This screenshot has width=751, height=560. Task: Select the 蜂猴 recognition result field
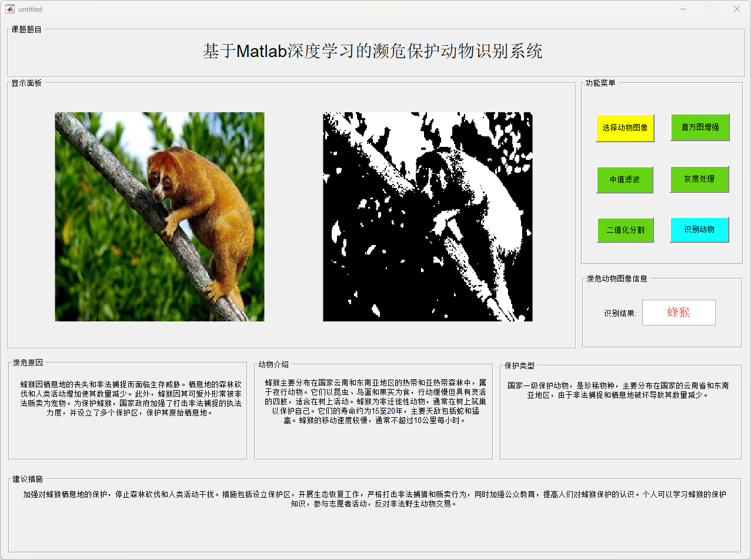coord(679,313)
